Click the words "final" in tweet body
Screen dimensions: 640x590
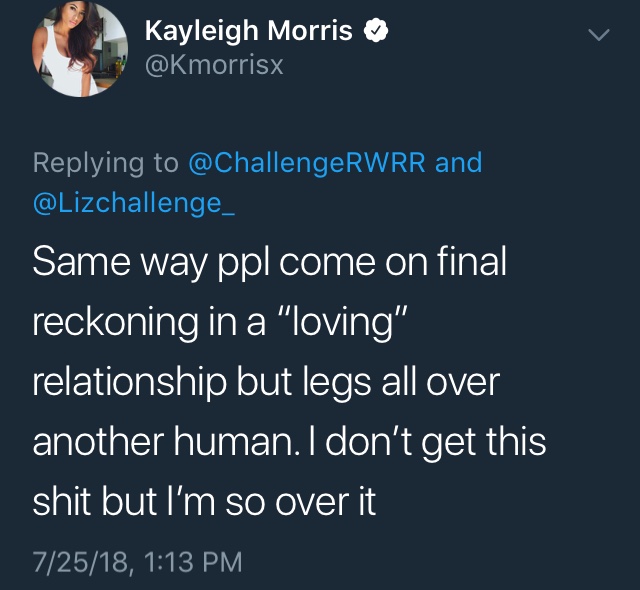(472, 261)
